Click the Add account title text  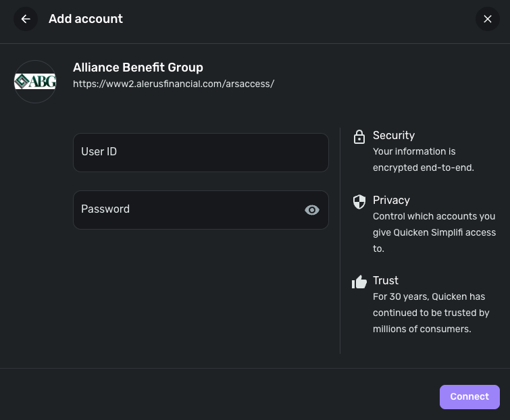click(86, 19)
